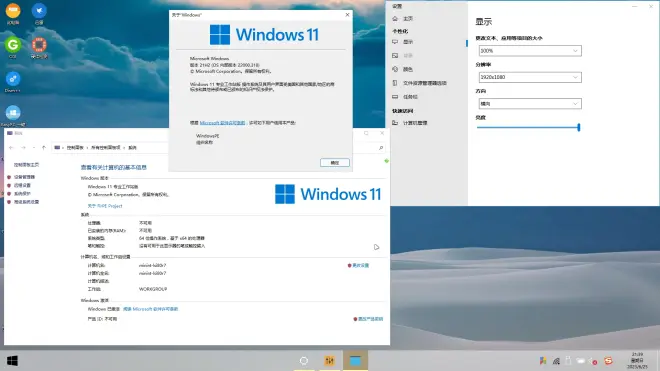
Task: Go forward in System control panel
Action: pyautogui.click(x=23, y=147)
